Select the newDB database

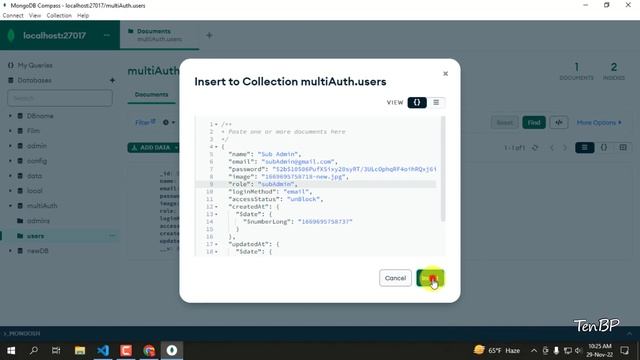(x=38, y=251)
